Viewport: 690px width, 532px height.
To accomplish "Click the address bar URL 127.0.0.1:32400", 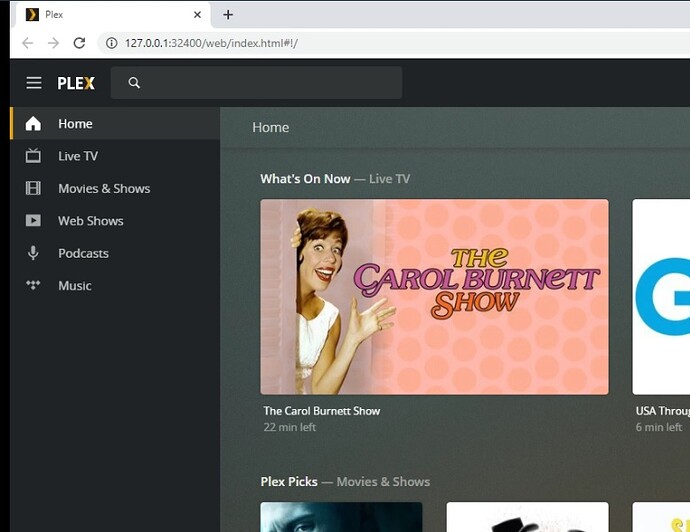I will tap(211, 43).
